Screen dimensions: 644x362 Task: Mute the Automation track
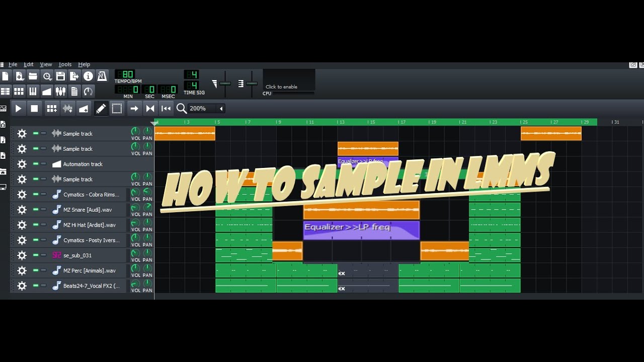click(36, 164)
